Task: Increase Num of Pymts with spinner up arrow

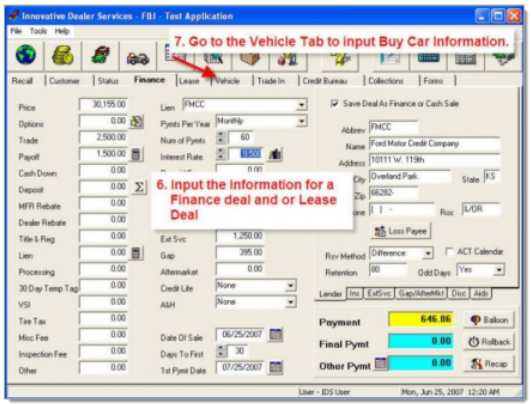Action: point(221,134)
